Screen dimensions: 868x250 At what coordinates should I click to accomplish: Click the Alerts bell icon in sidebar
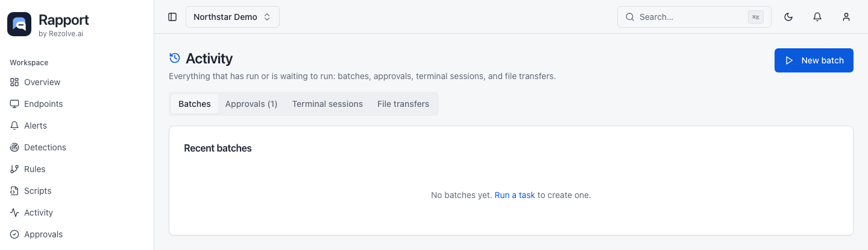(x=14, y=126)
